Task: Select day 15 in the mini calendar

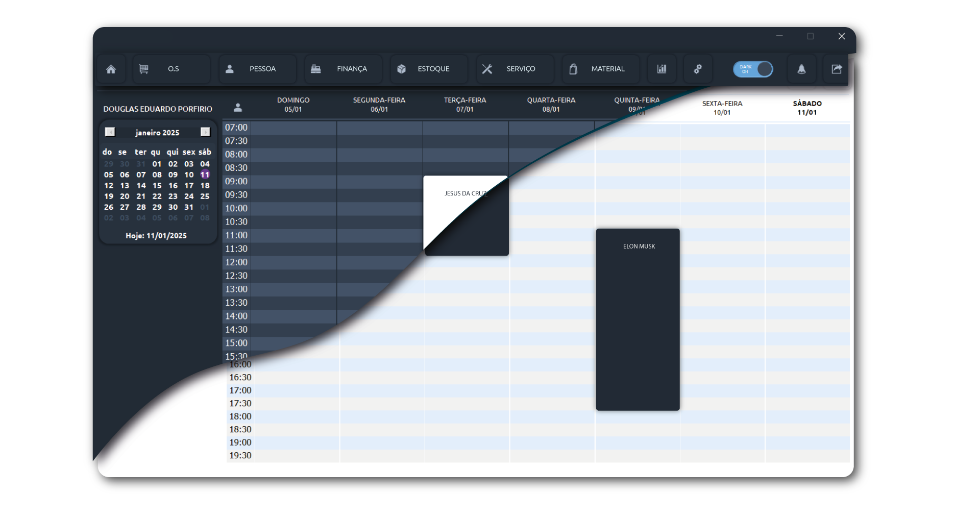Action: coord(157,186)
